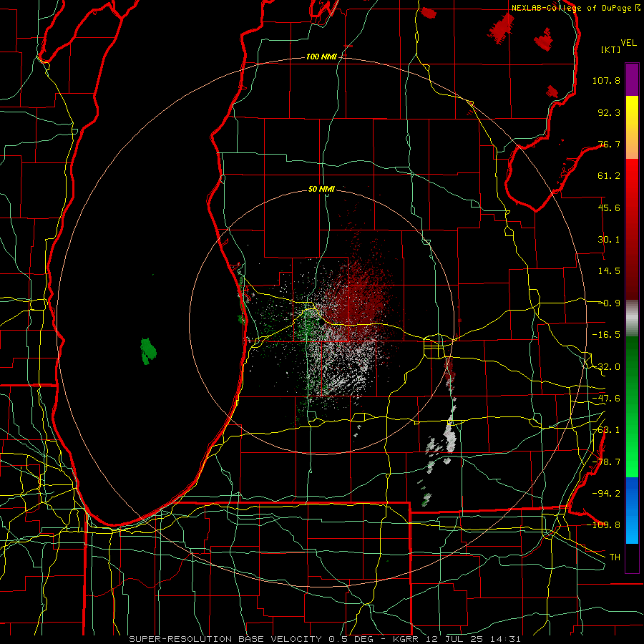The height and width of the screenshot is (644, 644).
Task: Click the large red echo near the map's top edge
Action: coord(502,28)
